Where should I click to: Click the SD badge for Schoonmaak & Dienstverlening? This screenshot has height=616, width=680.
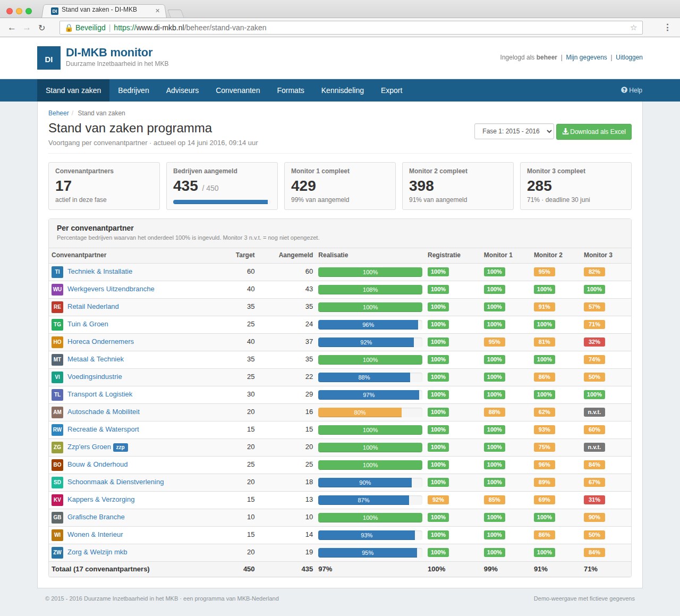tap(57, 482)
